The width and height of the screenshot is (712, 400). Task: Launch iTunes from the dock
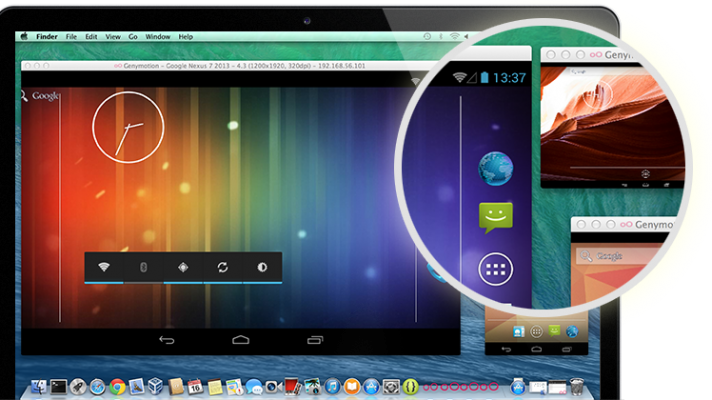332,387
